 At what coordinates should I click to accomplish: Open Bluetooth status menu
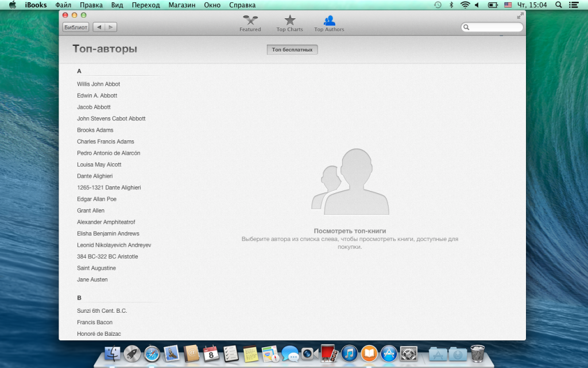pyautogui.click(x=451, y=5)
